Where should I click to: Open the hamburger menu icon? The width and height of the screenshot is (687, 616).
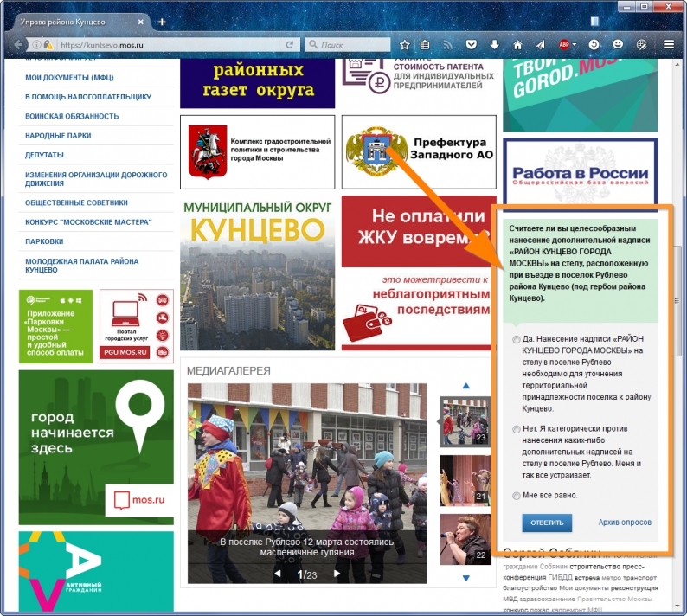click(x=668, y=44)
